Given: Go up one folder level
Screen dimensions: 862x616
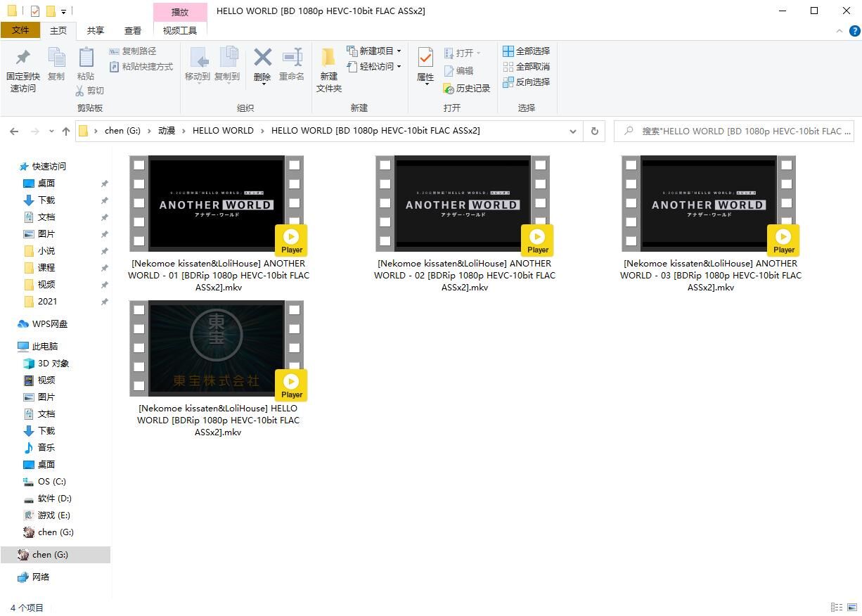Looking at the screenshot, I should [x=66, y=131].
